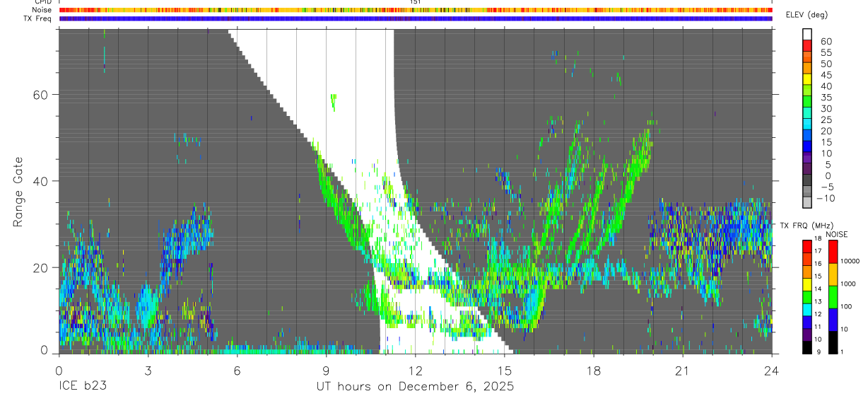The height and width of the screenshot is (401, 868).
Task: Click the '24' tick label on the UT hours axis
Action: (771, 370)
